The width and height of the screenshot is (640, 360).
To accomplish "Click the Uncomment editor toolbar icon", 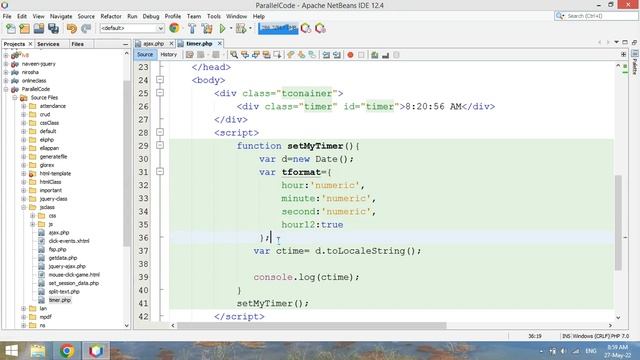I will pos(385,55).
